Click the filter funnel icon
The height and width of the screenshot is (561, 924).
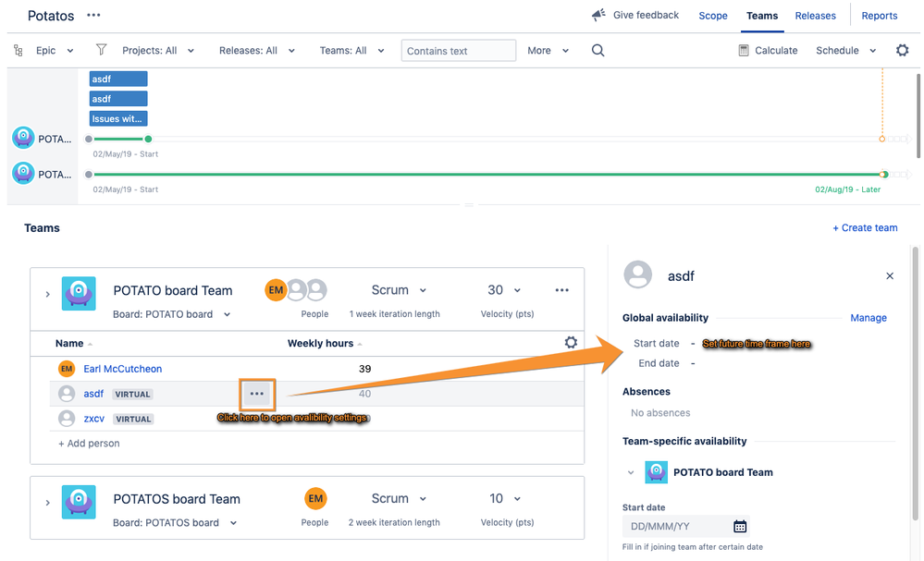click(x=102, y=50)
